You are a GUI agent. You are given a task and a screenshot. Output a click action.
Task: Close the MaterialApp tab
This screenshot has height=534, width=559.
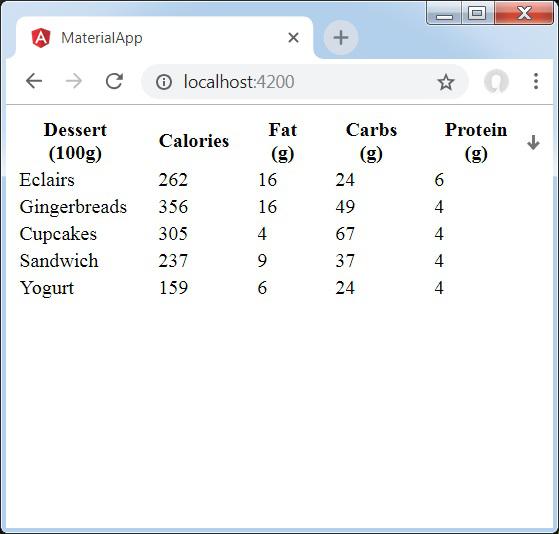pyautogui.click(x=293, y=37)
